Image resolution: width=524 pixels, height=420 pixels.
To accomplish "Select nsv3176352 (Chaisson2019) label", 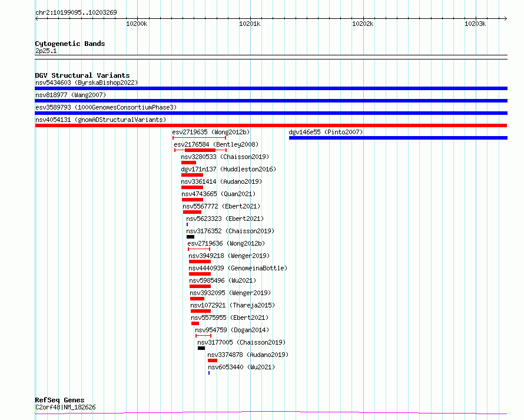I will [x=230, y=231].
